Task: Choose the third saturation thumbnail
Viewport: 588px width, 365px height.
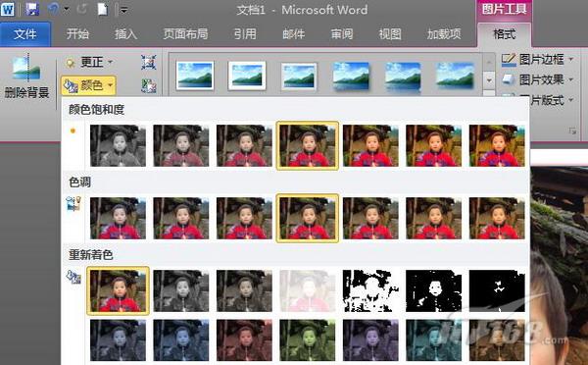Action: pos(244,145)
